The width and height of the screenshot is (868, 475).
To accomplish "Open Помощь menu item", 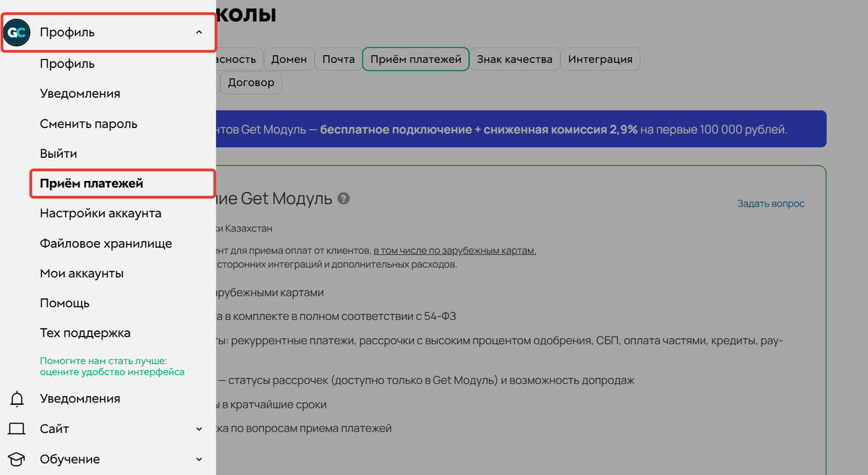I will [64, 303].
